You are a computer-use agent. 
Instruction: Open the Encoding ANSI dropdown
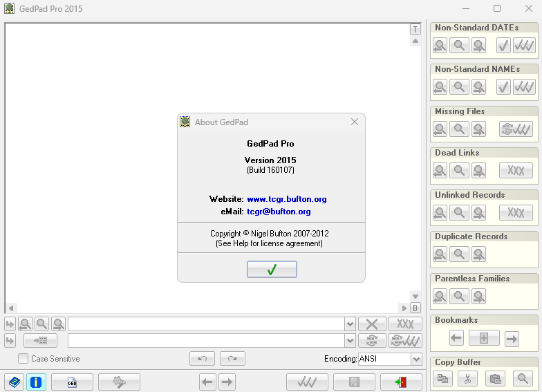[416, 359]
